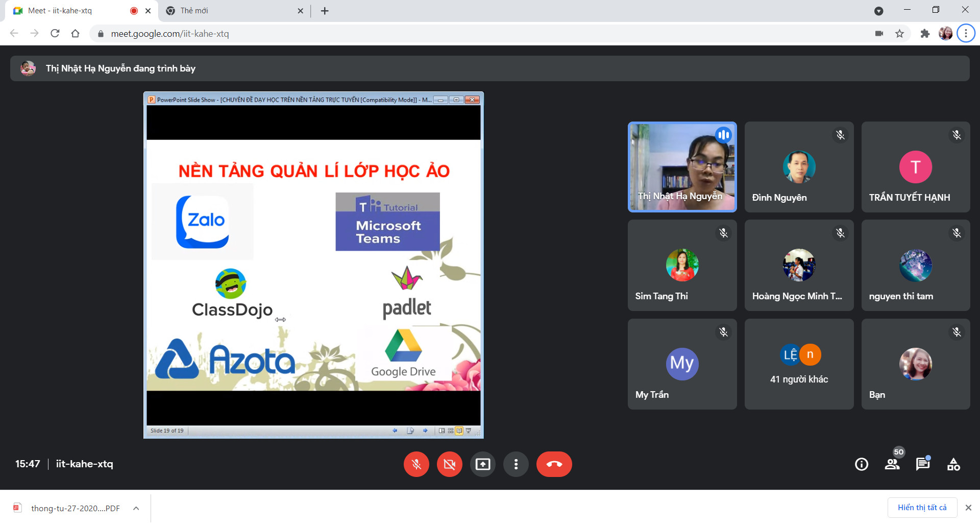Expand download item options chevron
980x526 pixels.
136,508
